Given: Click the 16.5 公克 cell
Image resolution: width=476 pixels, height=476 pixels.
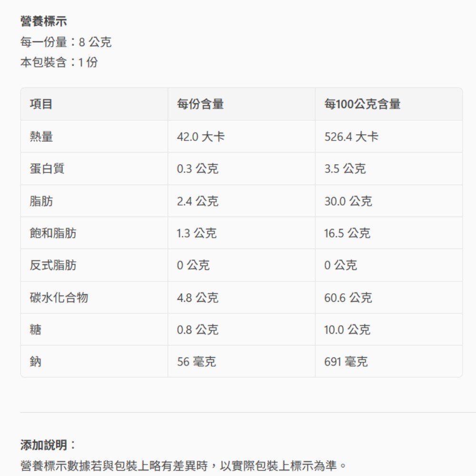Looking at the screenshot, I should click(347, 233).
